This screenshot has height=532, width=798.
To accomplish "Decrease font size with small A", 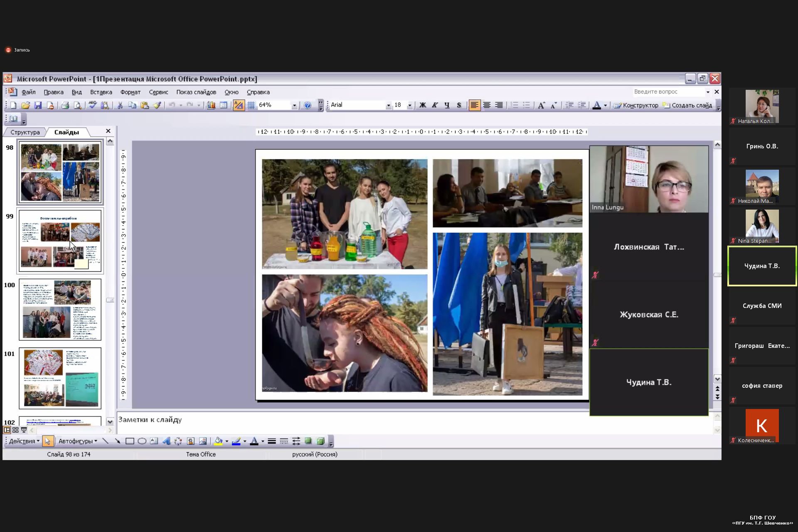I will pos(554,106).
